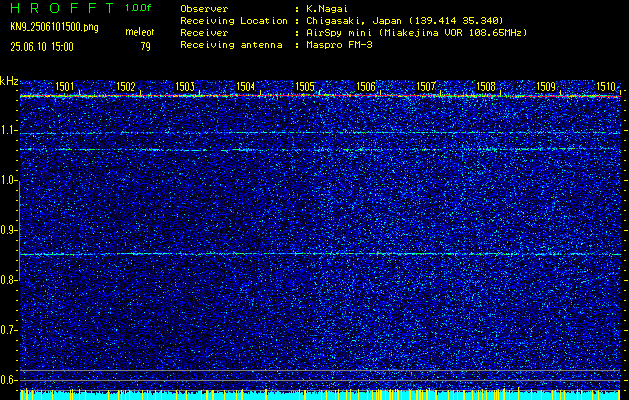Click the 1509 time marker
Viewport: 629px width, 400px height.
pos(546,87)
